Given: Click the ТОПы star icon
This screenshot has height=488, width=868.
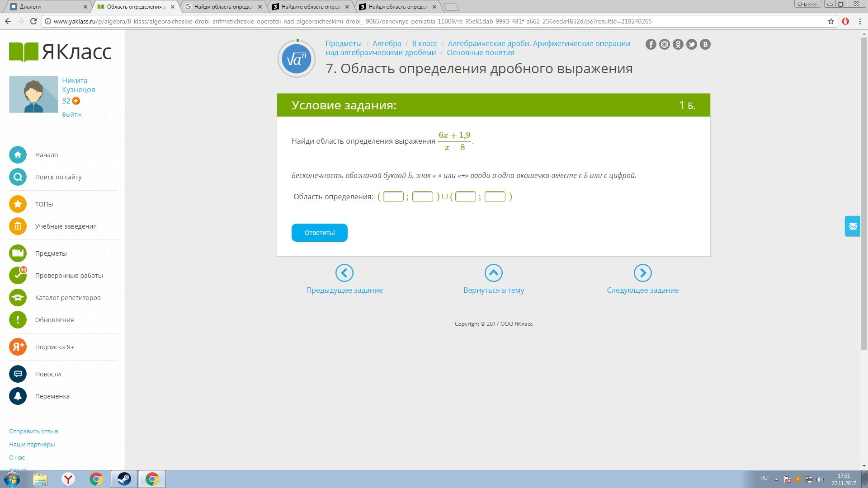Looking at the screenshot, I should [x=18, y=204].
